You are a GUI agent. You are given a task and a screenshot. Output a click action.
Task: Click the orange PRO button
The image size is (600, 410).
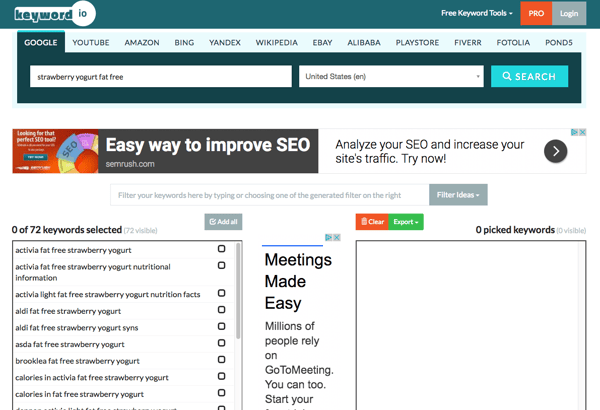[x=536, y=14]
